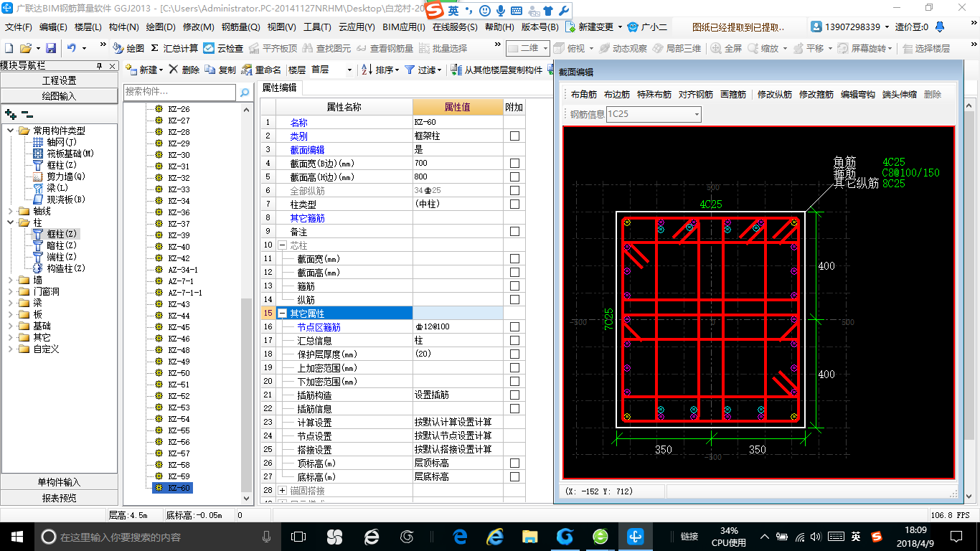Select KZ-59 in component list
Viewport: 980px width, 551px height.
click(179, 476)
